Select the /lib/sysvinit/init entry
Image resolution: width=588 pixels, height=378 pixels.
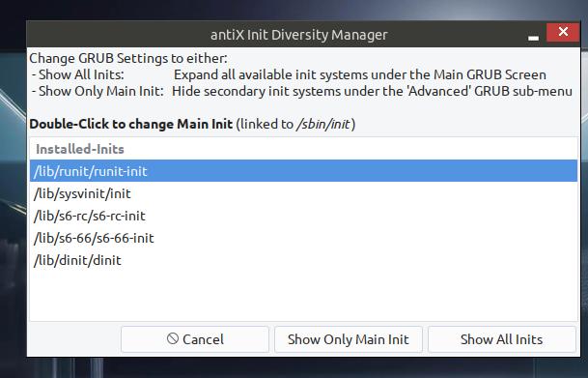(303, 193)
